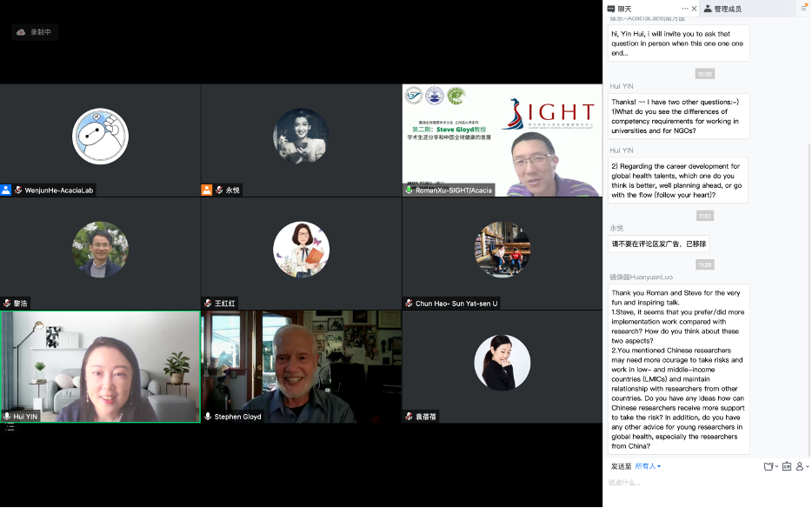The width and height of the screenshot is (812, 508).
Task: Expand the send-to 所有人 recipient dropdown
Action: 648,466
